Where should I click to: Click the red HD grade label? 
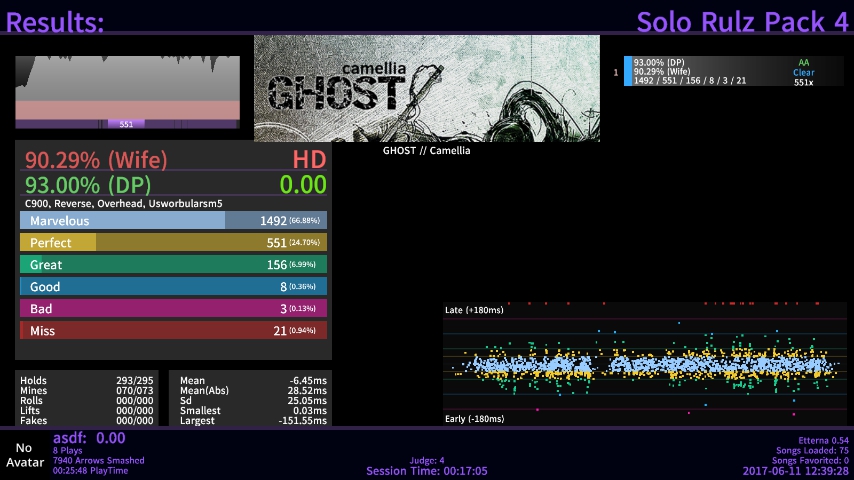point(309,160)
